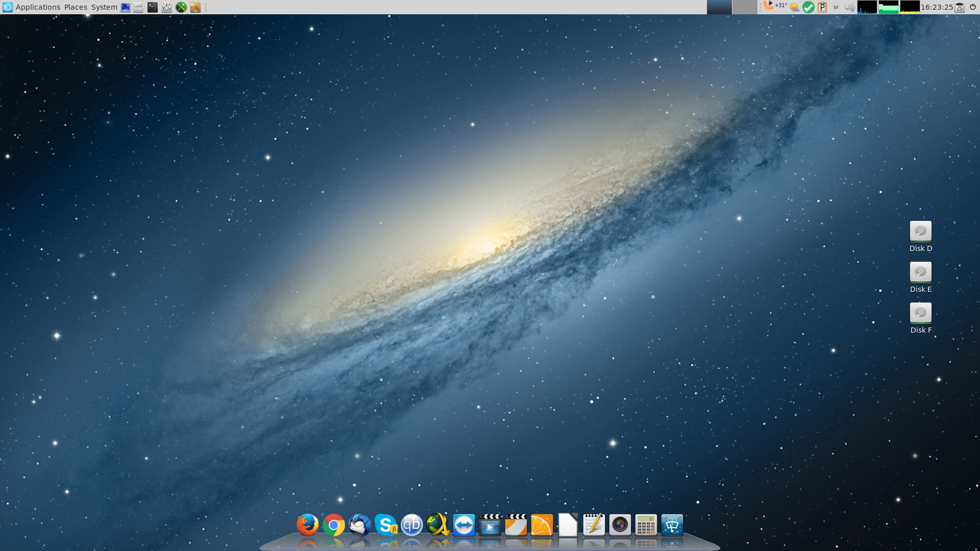The image size is (980, 551).
Task: Open Google Chrome from the dock
Action: [x=334, y=524]
